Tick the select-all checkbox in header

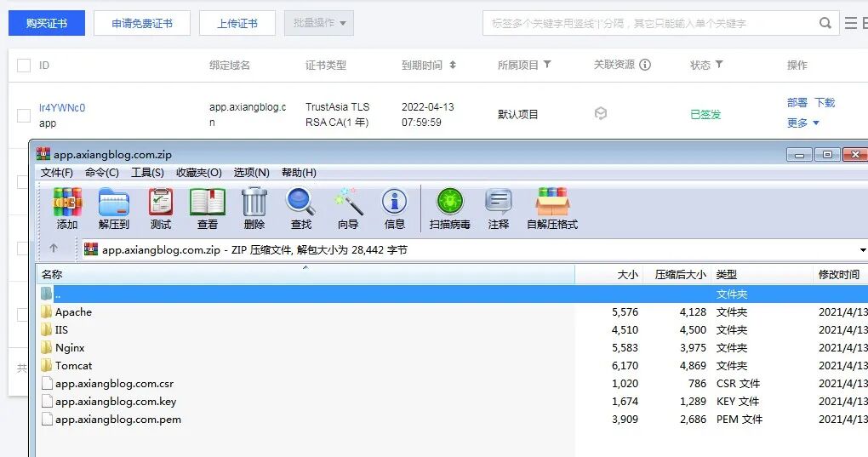[24, 66]
